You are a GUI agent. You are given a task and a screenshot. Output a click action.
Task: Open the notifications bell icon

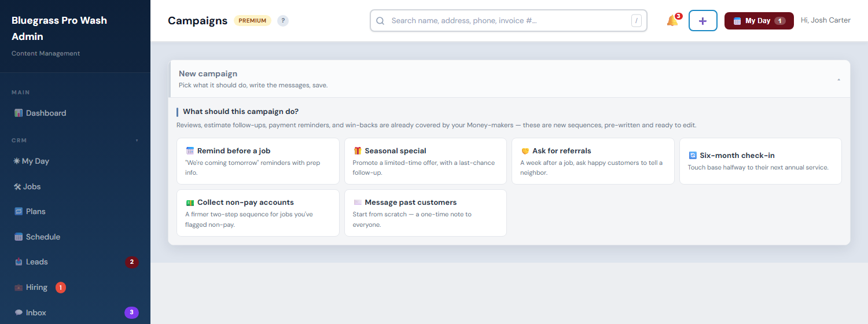click(x=672, y=21)
